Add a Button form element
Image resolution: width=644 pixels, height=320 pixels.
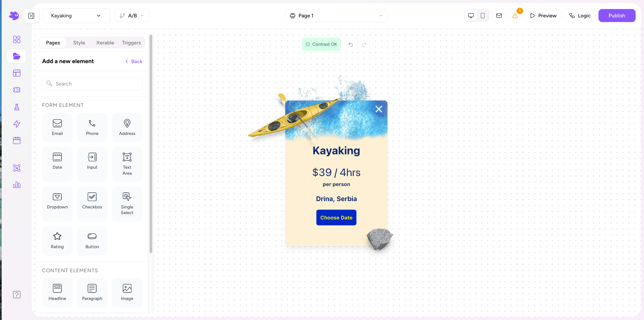click(x=92, y=241)
